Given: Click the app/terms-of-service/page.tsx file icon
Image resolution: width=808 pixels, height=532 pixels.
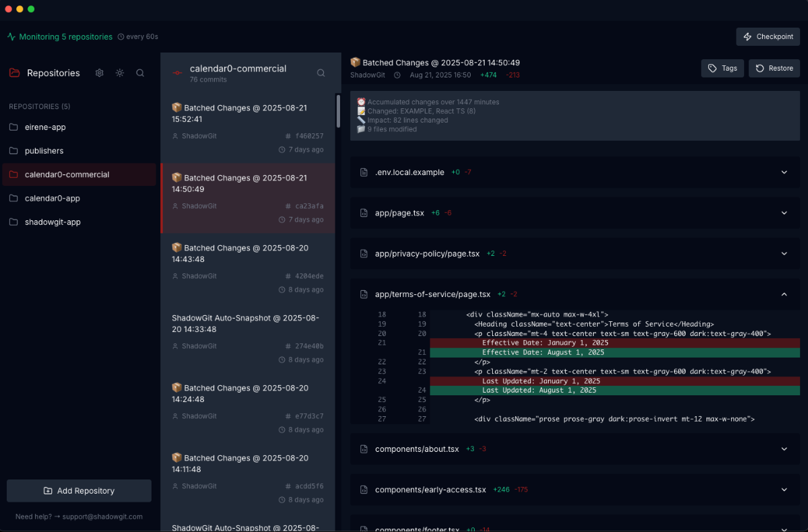Looking at the screenshot, I should tap(364, 294).
